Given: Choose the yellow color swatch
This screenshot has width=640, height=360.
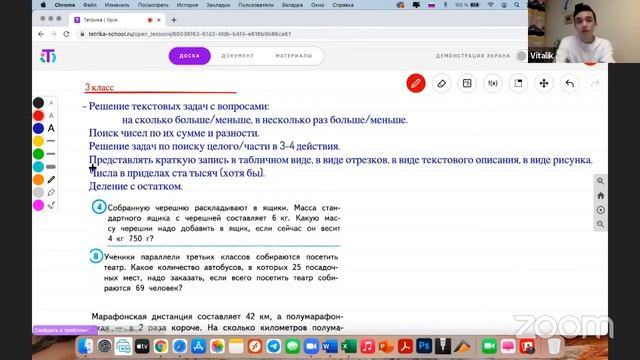Looking at the screenshot, I should 38,141.
